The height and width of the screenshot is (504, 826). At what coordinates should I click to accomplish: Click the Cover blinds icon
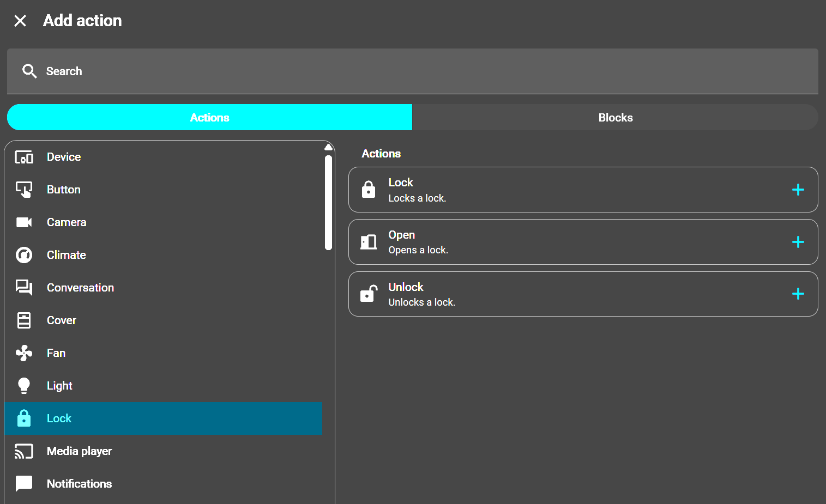coord(24,320)
